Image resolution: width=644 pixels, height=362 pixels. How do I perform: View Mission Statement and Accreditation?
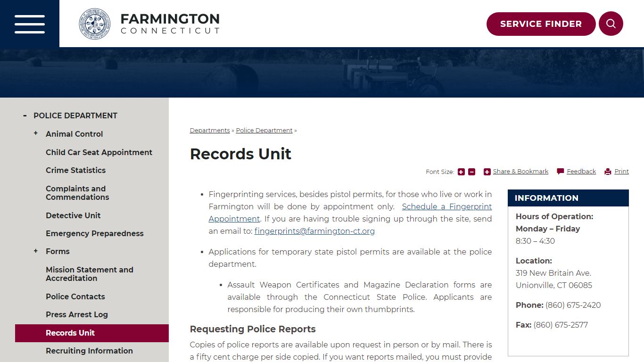pyautogui.click(x=90, y=274)
